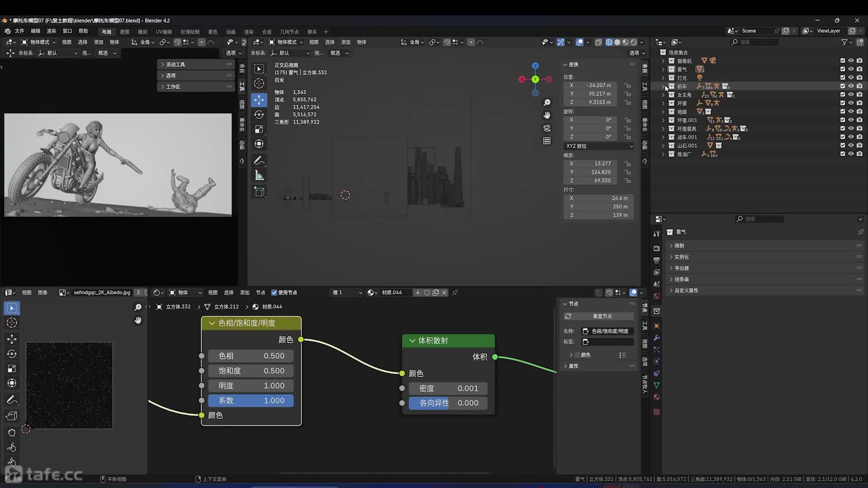Screen dimensions: 868x488
Task: Adjust the 各向异性 slider on 体积散射 node
Action: (x=448, y=403)
